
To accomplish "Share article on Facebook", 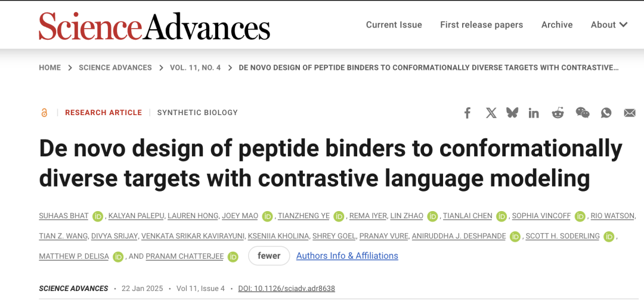I will tap(467, 113).
